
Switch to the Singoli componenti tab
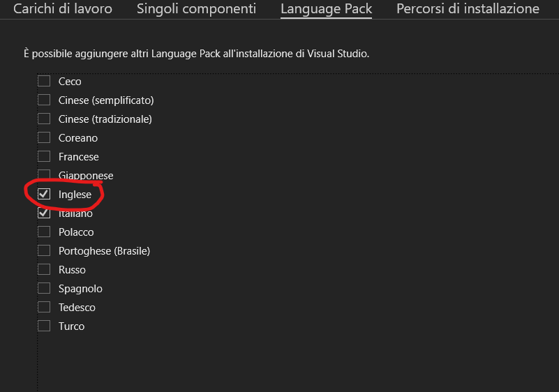coord(196,9)
